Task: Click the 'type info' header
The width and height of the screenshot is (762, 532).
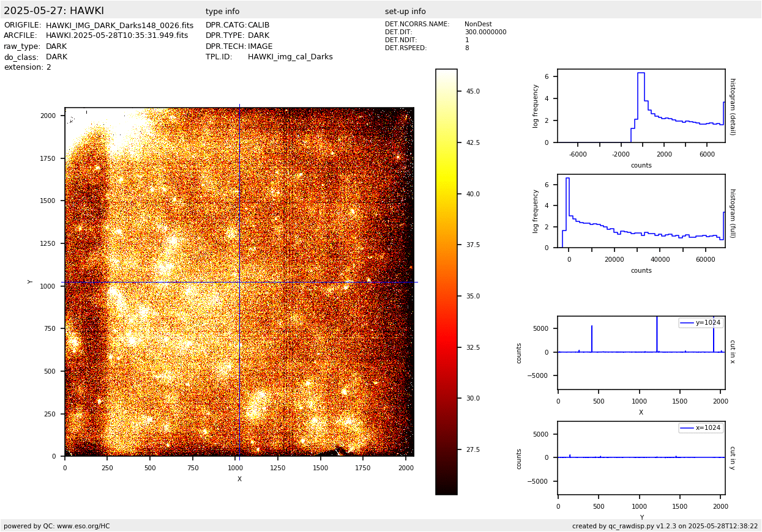Action: pos(222,12)
